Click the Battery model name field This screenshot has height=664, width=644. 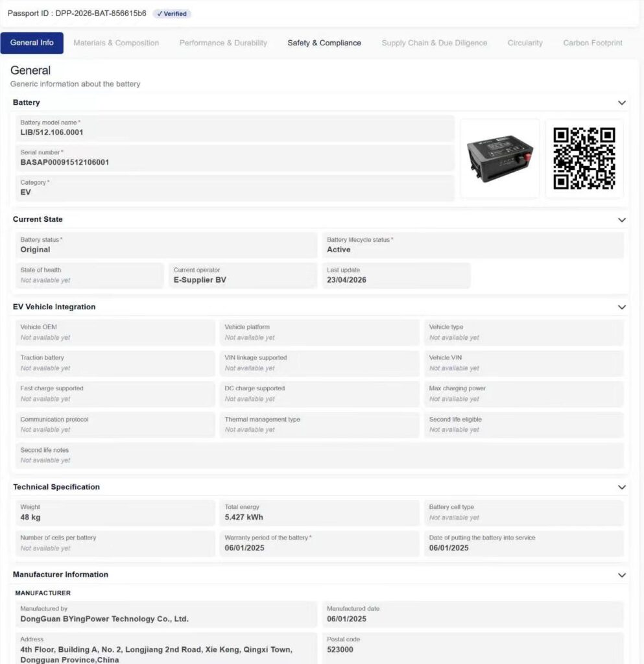(235, 128)
